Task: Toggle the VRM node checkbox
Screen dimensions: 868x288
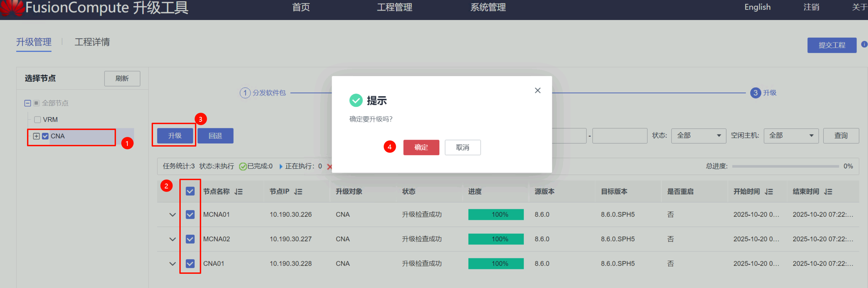Action: point(37,120)
